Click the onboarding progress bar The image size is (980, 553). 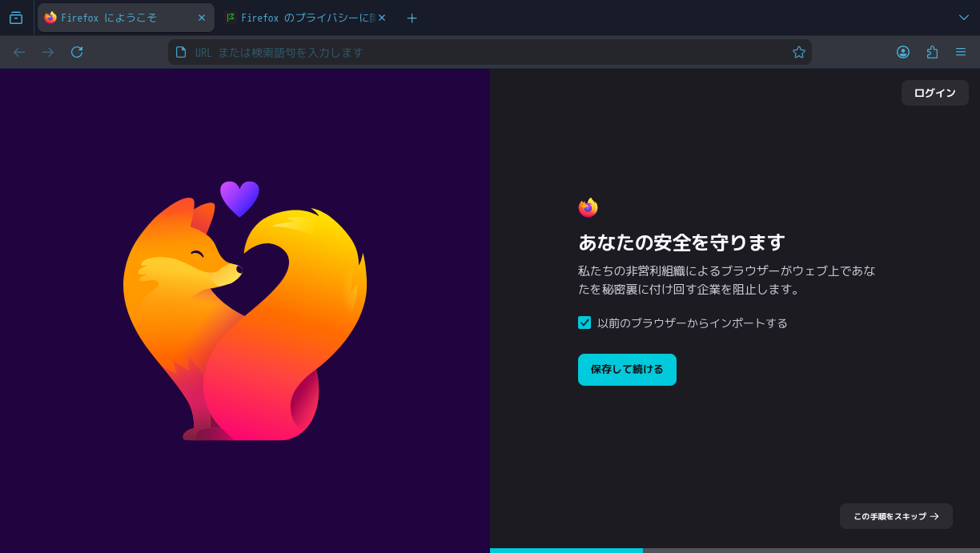735,551
